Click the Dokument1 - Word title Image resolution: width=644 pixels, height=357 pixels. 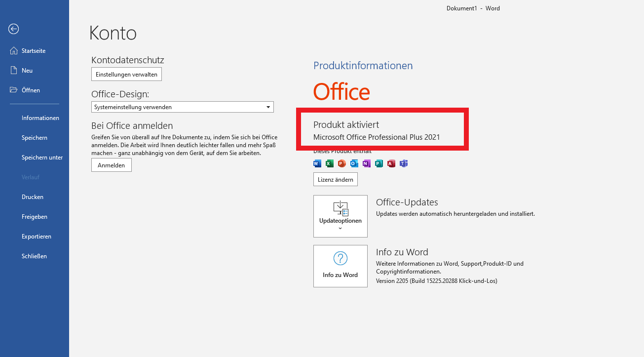point(473,8)
